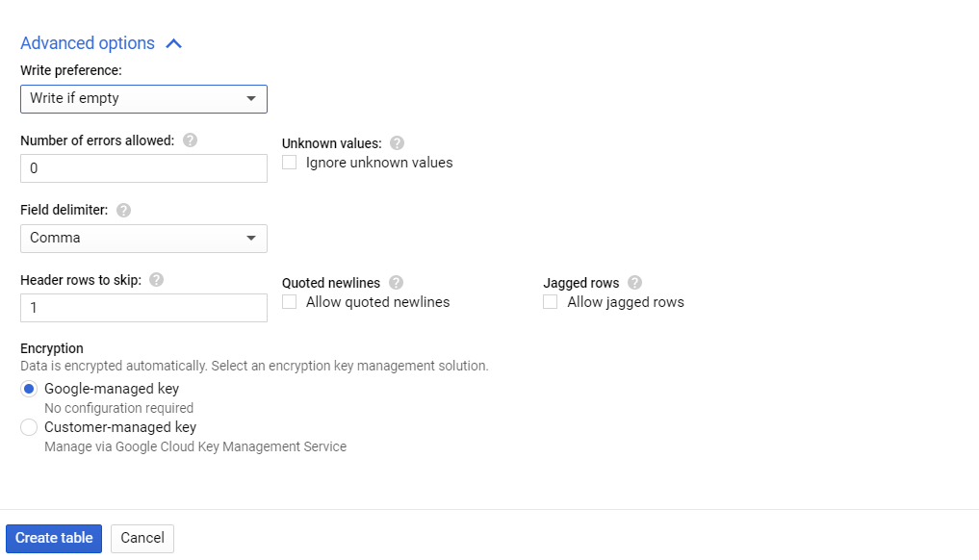Image resolution: width=979 pixels, height=560 pixels.
Task: Expand the Field delimiter Comma dropdown
Action: [143, 239]
